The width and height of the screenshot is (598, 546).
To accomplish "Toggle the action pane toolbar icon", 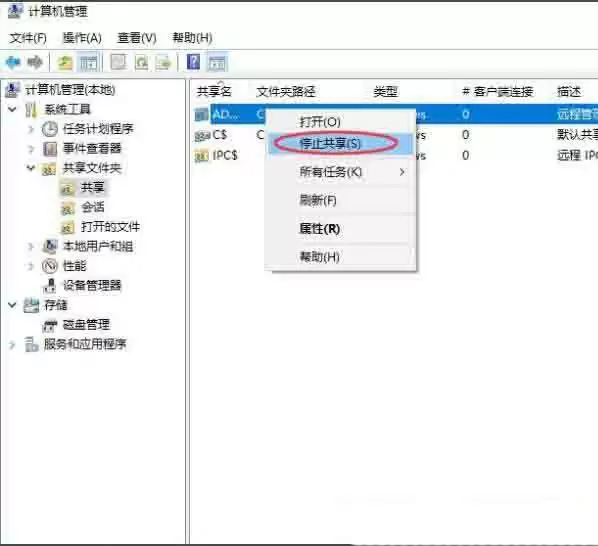I will pos(217,63).
